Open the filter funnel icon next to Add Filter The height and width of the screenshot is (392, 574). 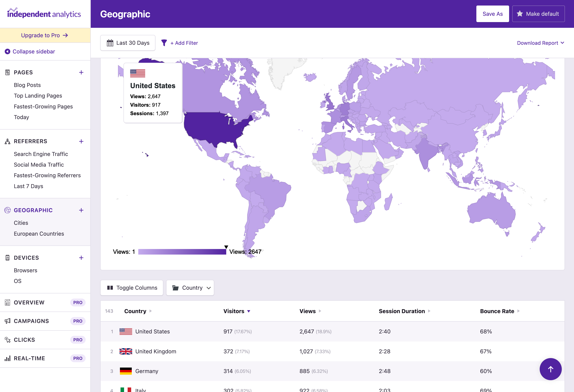coord(164,43)
